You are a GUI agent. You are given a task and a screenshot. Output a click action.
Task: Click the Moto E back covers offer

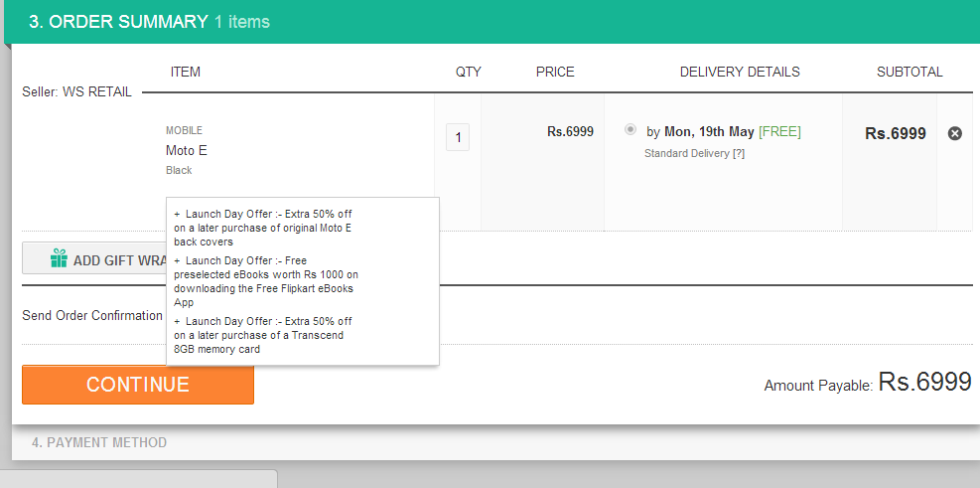tap(263, 228)
